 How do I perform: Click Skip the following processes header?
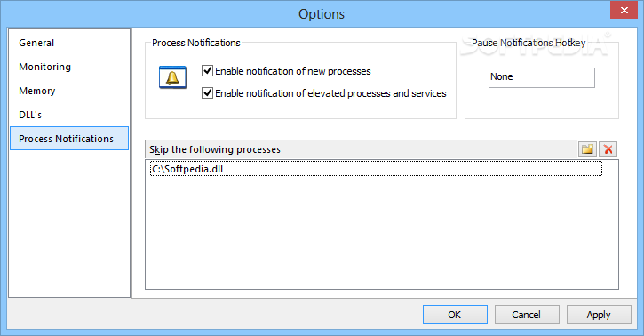pos(215,149)
